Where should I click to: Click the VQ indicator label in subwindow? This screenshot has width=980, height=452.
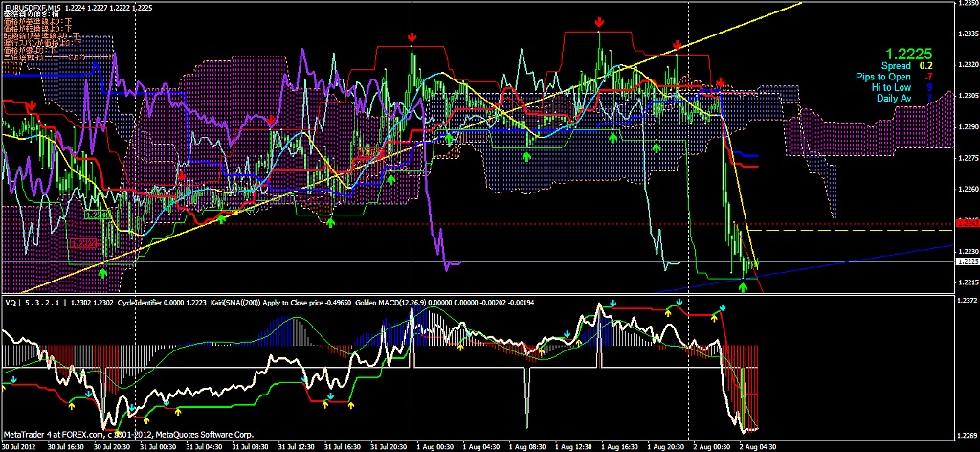tap(10, 301)
